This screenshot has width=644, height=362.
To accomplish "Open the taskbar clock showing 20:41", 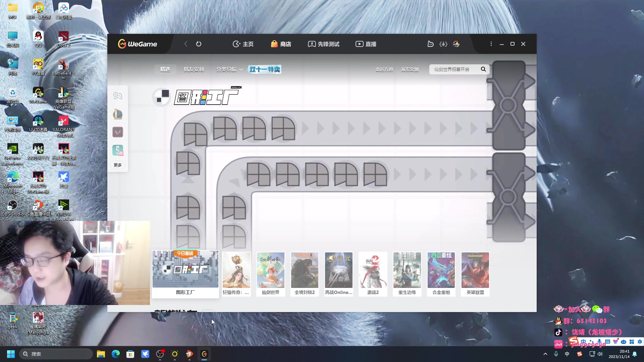I will [619, 354].
